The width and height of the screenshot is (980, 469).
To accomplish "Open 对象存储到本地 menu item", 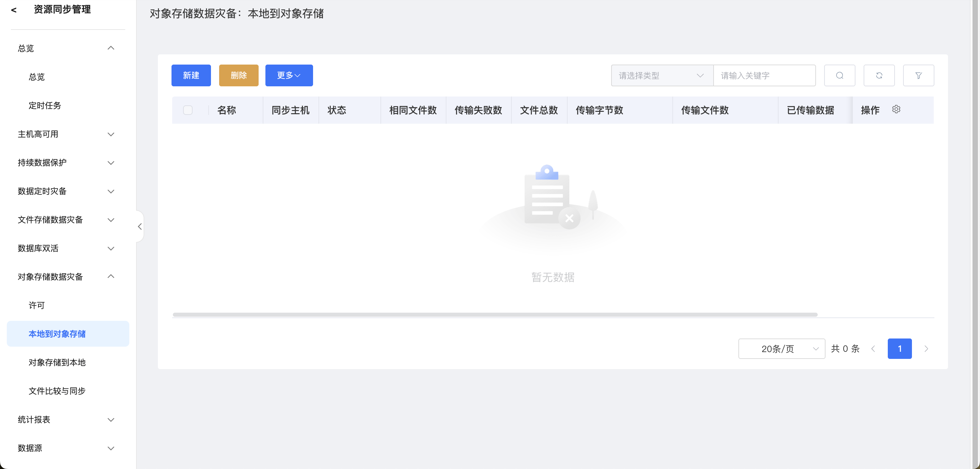I will pyautogui.click(x=57, y=362).
